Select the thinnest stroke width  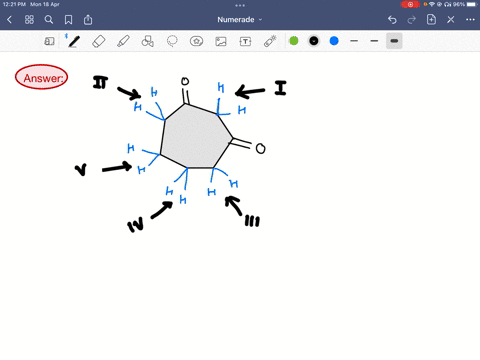354,41
